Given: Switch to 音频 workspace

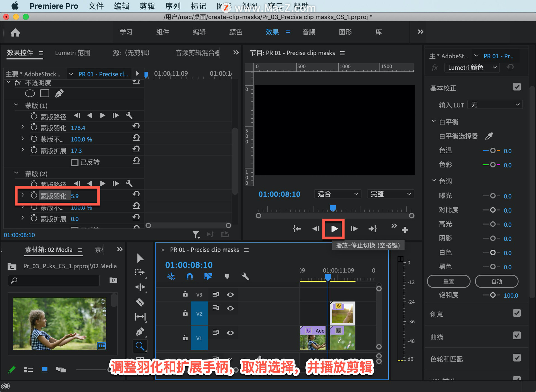Looking at the screenshot, I should point(309,32).
